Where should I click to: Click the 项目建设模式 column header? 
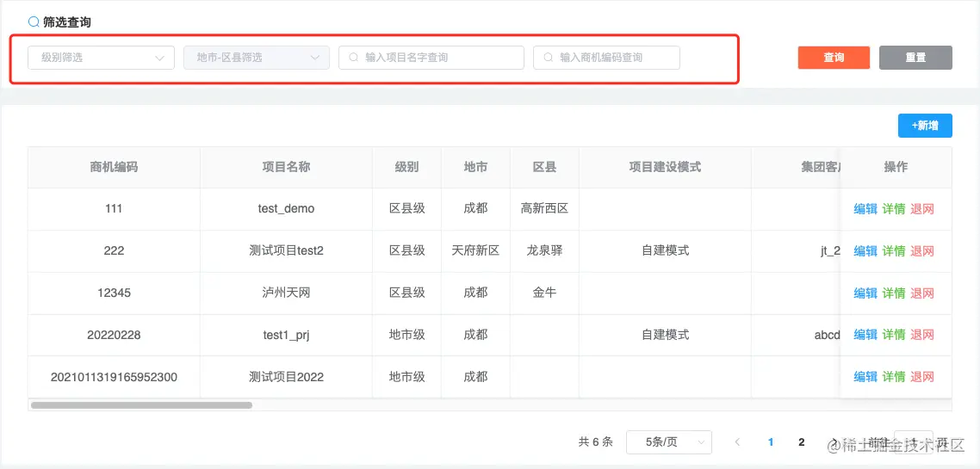[665, 167]
